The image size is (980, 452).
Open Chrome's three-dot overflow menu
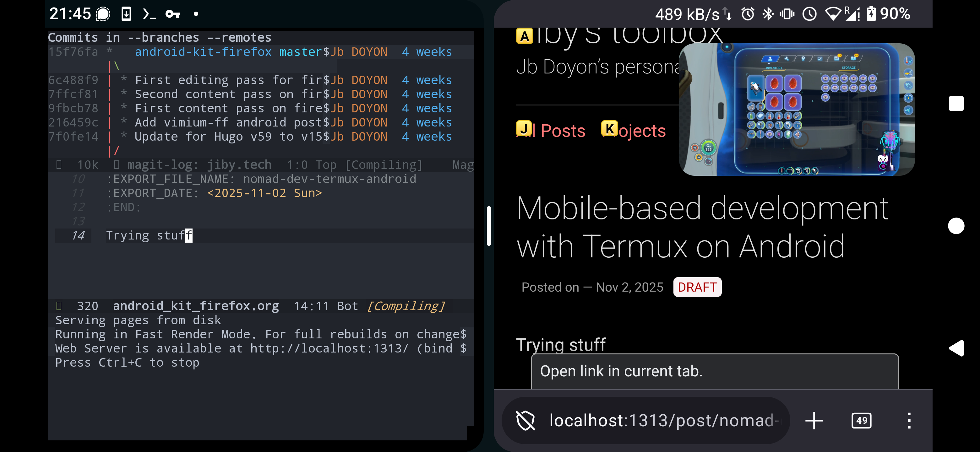910,420
